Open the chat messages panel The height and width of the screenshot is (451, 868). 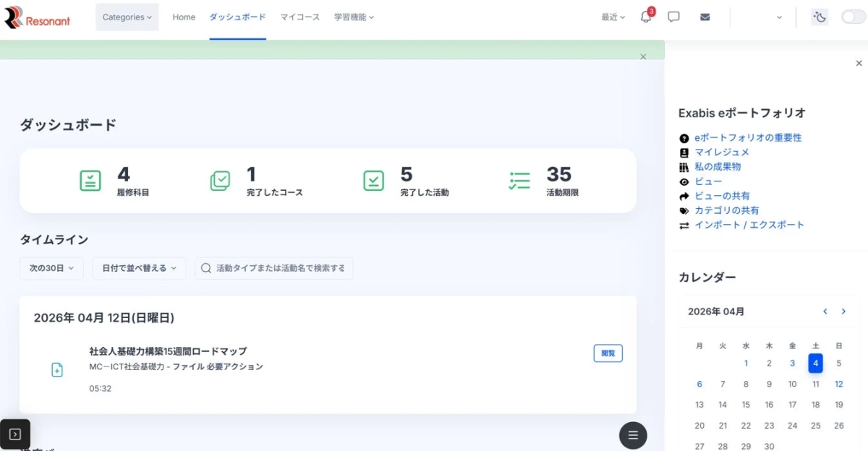pos(673,16)
